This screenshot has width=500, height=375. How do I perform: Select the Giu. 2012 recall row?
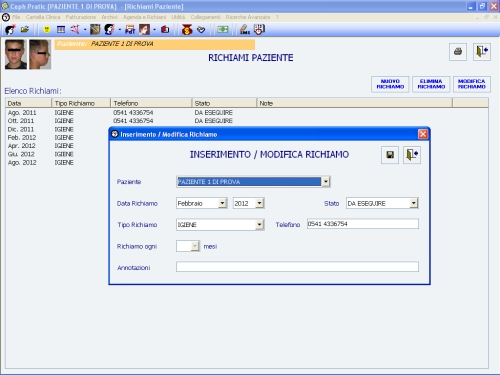(57, 154)
